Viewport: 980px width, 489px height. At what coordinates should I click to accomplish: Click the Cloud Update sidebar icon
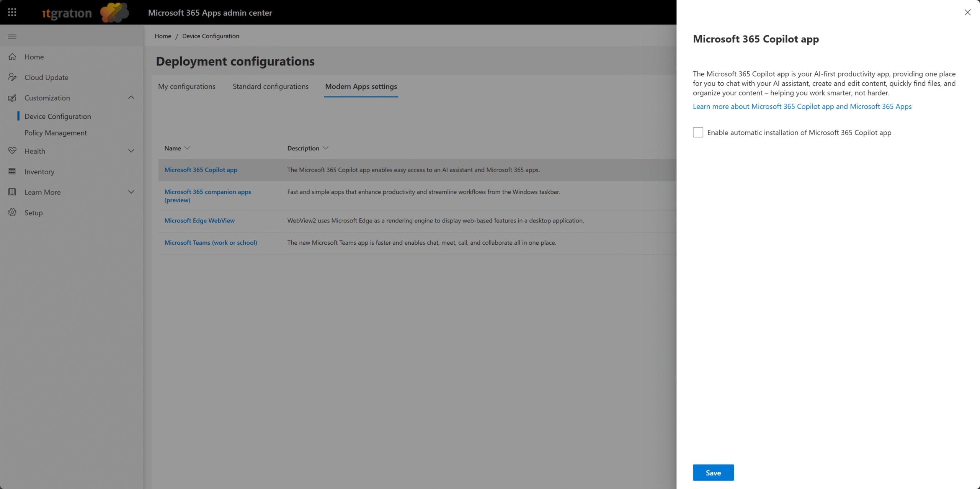pyautogui.click(x=12, y=77)
